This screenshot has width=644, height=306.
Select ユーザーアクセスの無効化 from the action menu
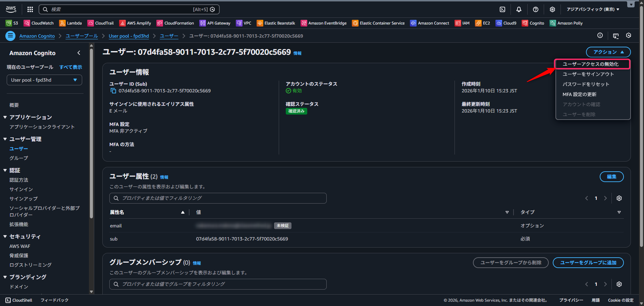tap(590, 64)
